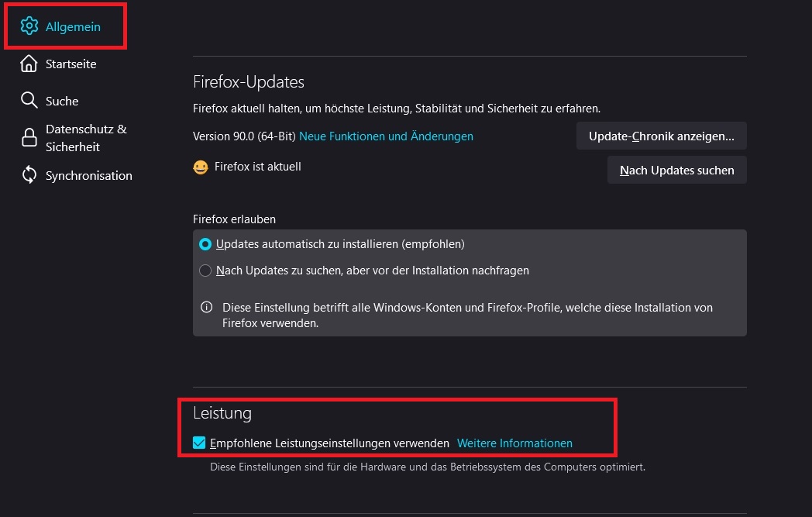The height and width of the screenshot is (517, 812).
Task: Click the info icon in the update notice
Action: (207, 307)
